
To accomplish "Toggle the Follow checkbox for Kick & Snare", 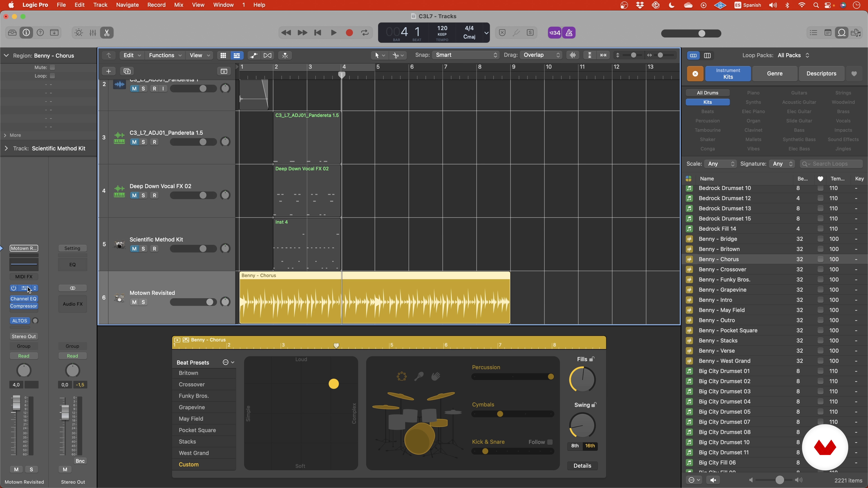I will (x=550, y=442).
